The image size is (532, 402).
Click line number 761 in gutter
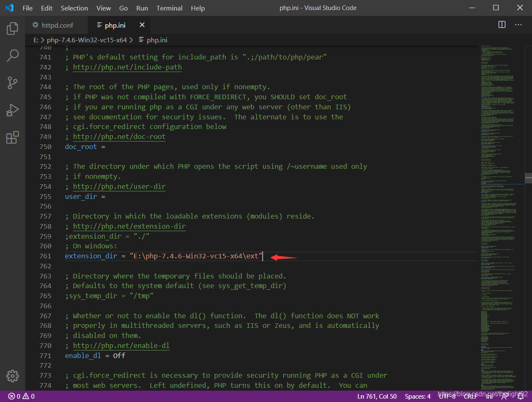[x=45, y=256]
